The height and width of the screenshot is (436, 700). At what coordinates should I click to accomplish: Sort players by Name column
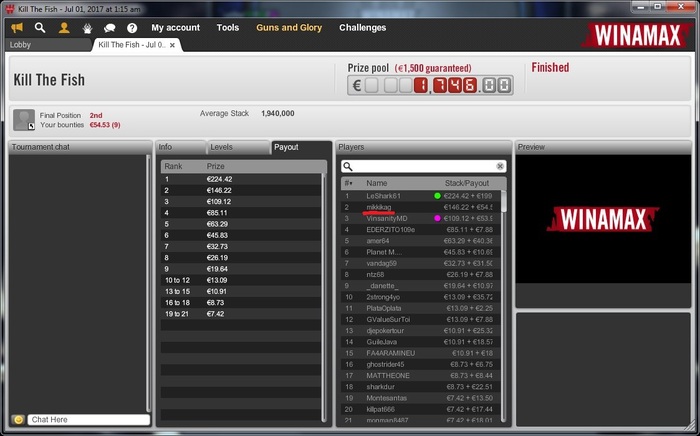376,183
